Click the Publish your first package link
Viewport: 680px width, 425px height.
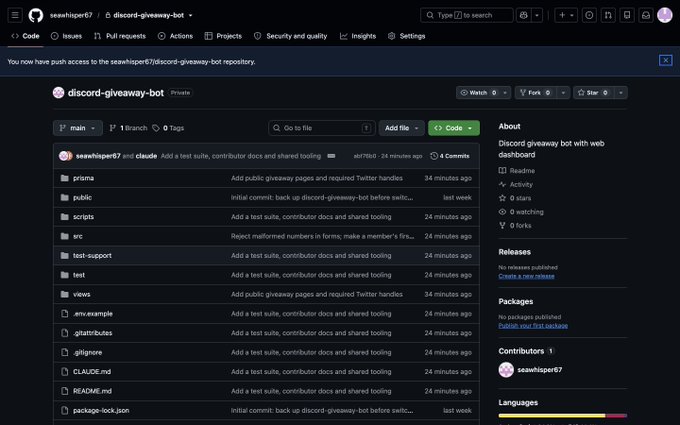[x=533, y=325]
